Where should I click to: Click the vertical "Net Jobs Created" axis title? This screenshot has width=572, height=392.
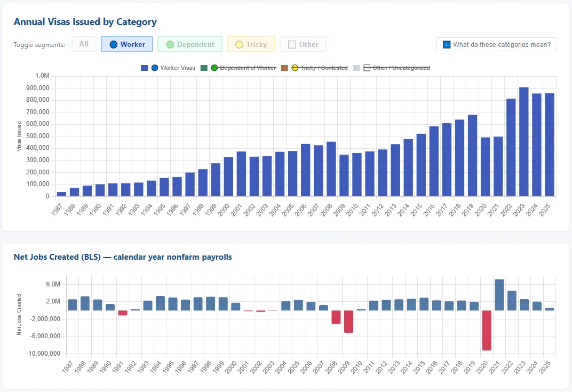click(x=19, y=315)
